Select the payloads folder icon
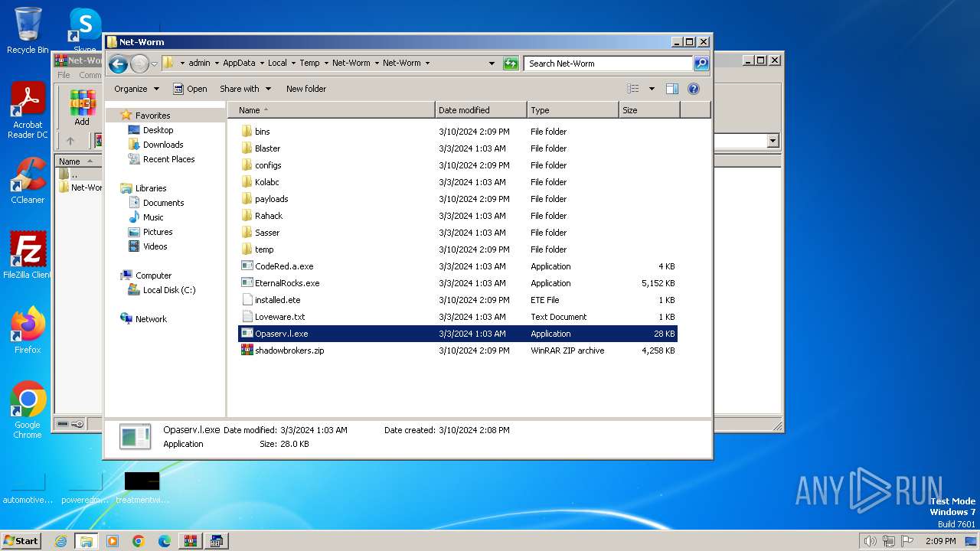 [x=247, y=199]
